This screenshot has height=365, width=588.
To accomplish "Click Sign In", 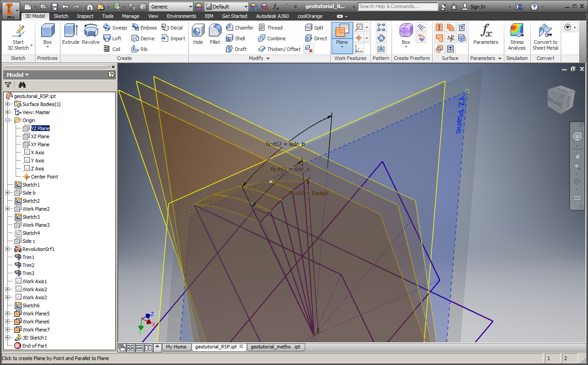I will click(x=473, y=7).
